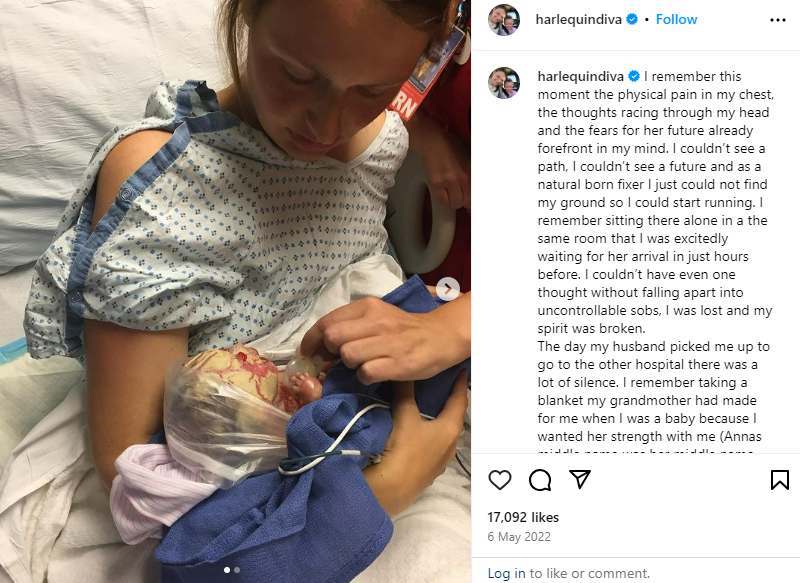The image size is (800, 583).
Task: Select second carousel dot indicator
Action: tap(237, 570)
